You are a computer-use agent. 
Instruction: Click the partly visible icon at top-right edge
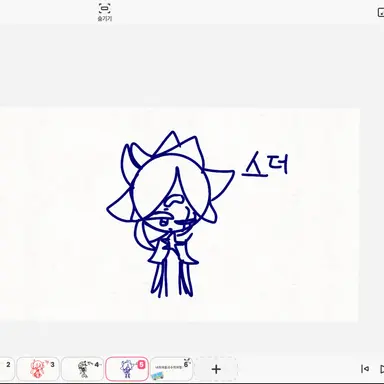point(381,13)
